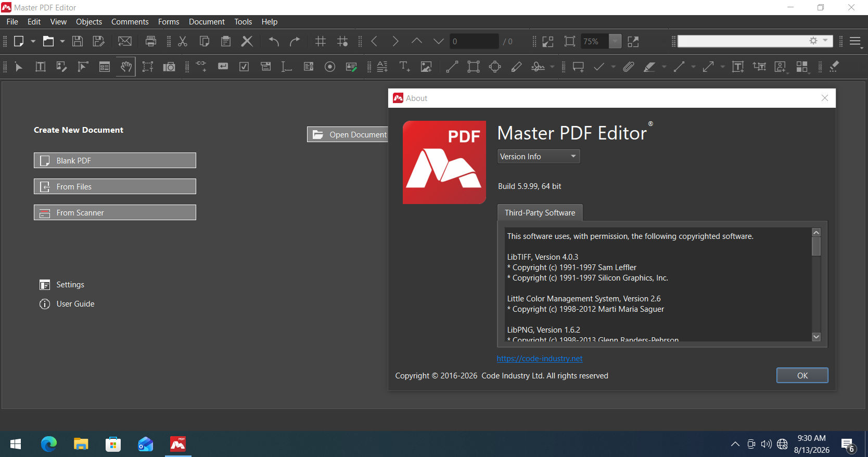This screenshot has width=868, height=457.
Task: Select the Edit Document arrow tool
Action: (19, 67)
